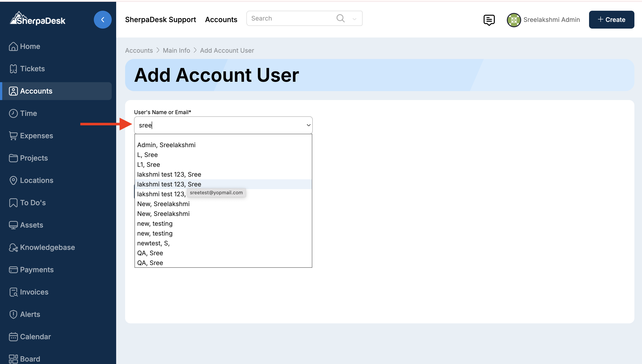Toggle the user name combo box chevron
The image size is (642, 364).
click(x=308, y=125)
